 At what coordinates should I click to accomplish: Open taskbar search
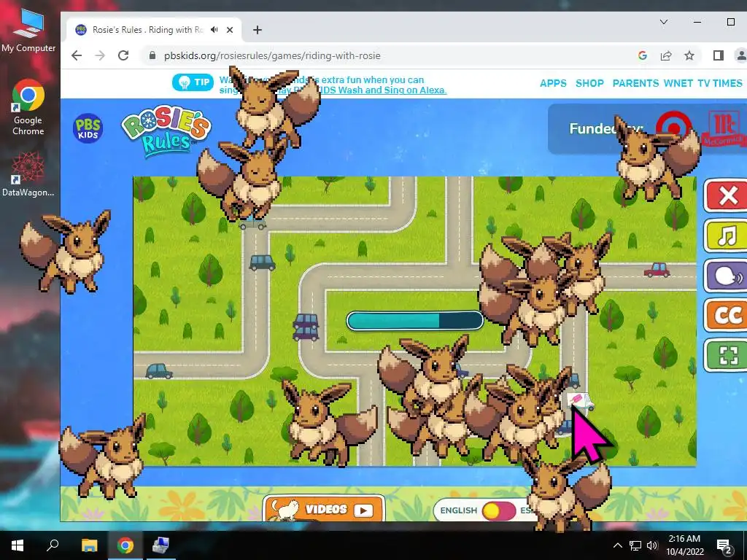tap(53, 545)
